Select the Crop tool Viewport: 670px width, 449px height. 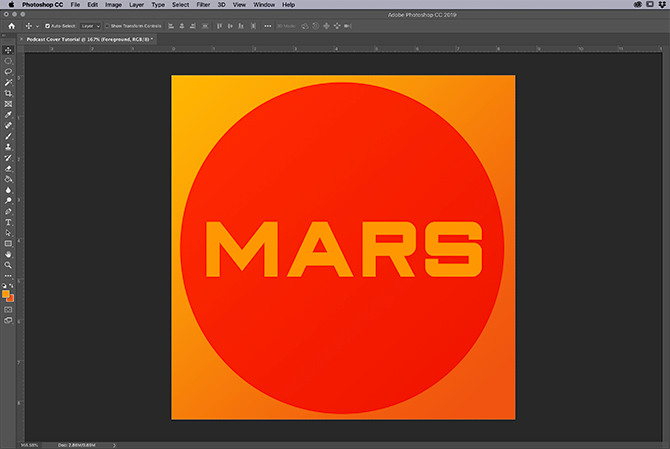(8, 93)
